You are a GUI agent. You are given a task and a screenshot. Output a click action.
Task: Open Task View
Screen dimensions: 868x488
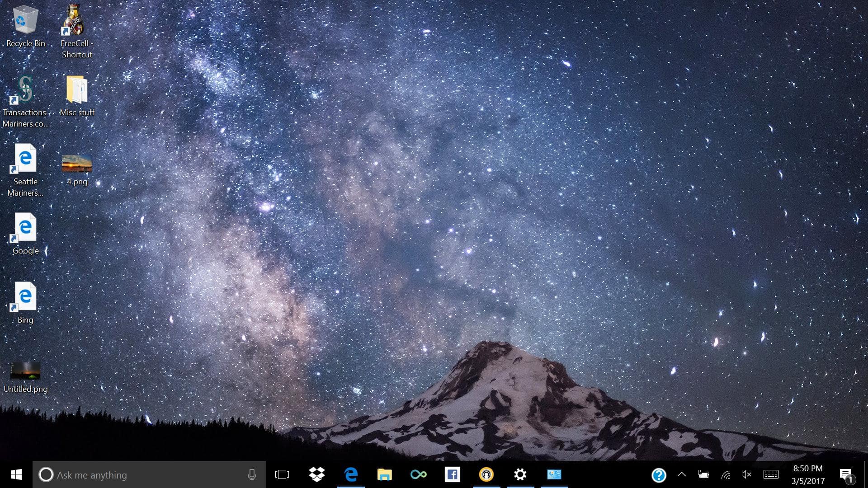click(x=282, y=474)
